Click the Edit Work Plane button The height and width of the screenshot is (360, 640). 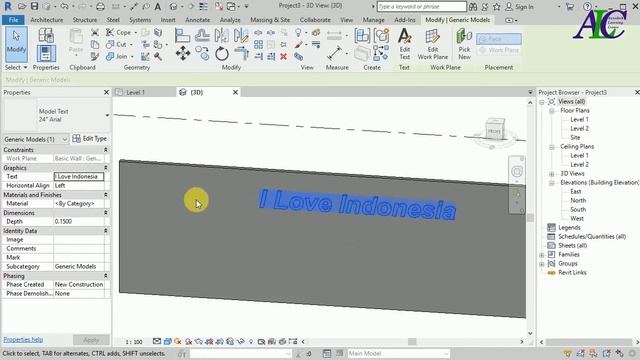click(x=433, y=44)
